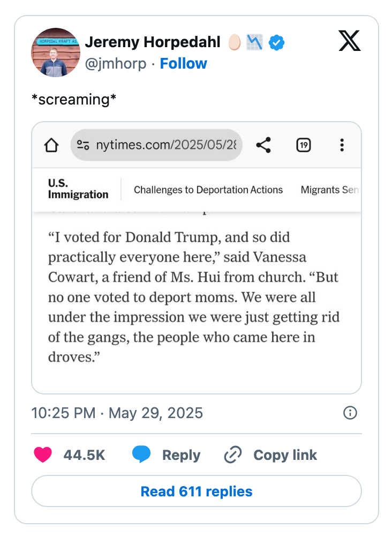Click the X logo in the top corner
392x536 pixels.
click(349, 41)
